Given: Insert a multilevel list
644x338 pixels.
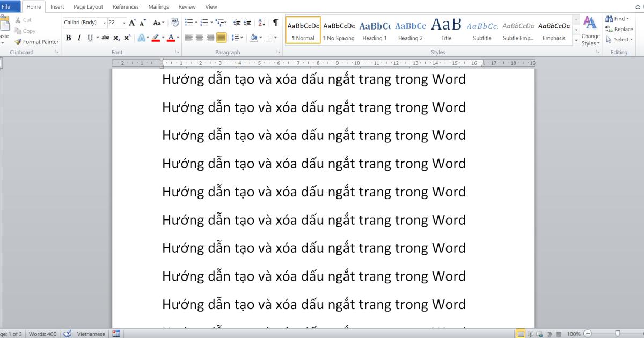Looking at the screenshot, I should (220, 23).
